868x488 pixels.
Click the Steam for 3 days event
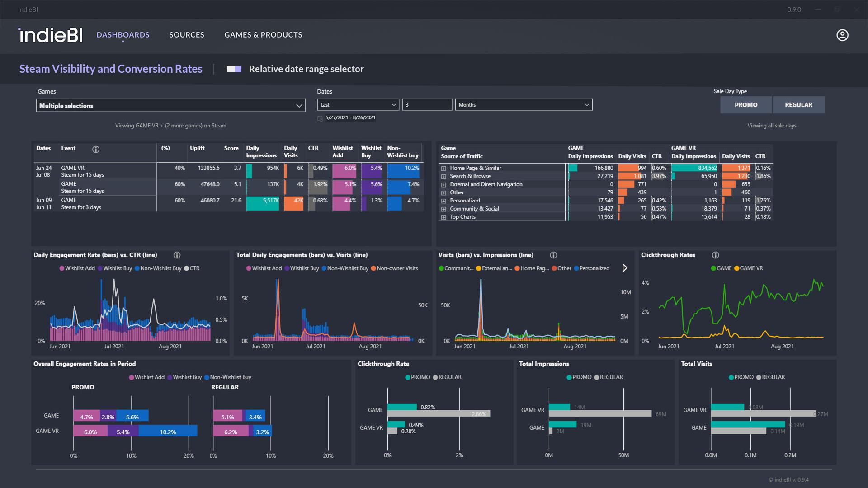[81, 207]
